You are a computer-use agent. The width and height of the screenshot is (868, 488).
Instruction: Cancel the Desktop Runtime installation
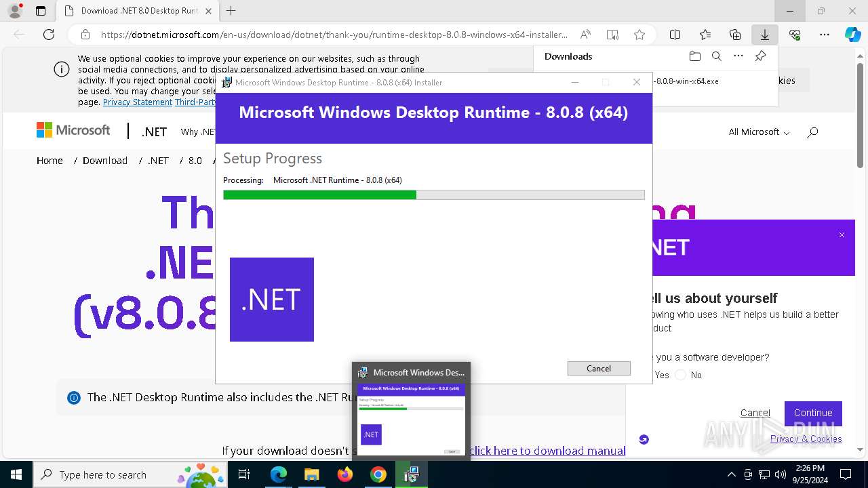[599, 368]
